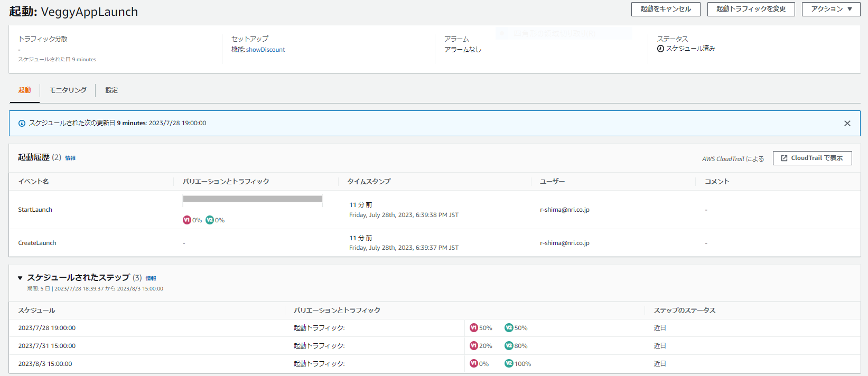Screen dimensions: 868x376
Task: Click the 起動トラフィックを変更 button
Action: point(751,9)
